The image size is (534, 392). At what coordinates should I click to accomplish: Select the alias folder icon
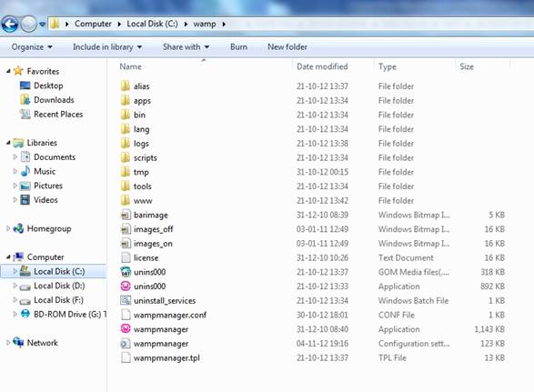pos(126,85)
